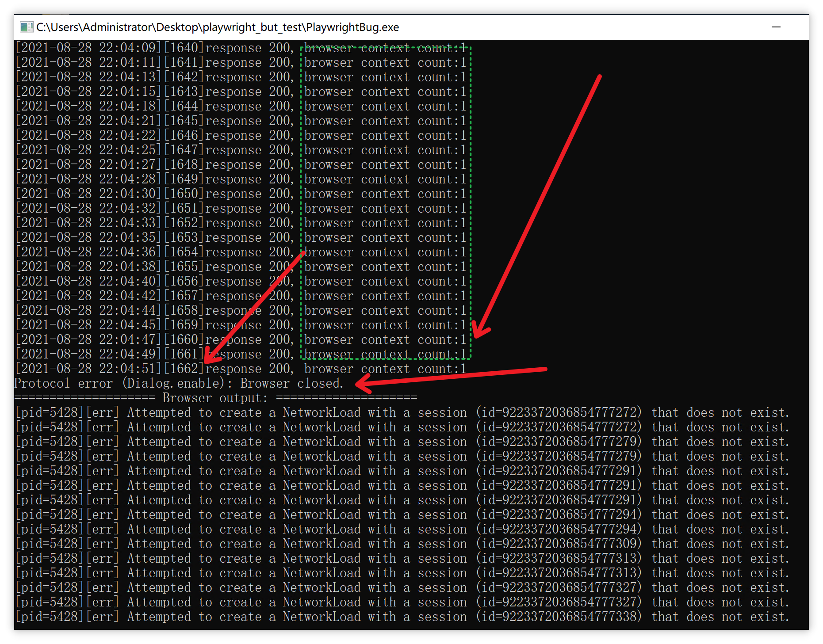Select the entry timestamped 22:04:35

tap(241, 237)
